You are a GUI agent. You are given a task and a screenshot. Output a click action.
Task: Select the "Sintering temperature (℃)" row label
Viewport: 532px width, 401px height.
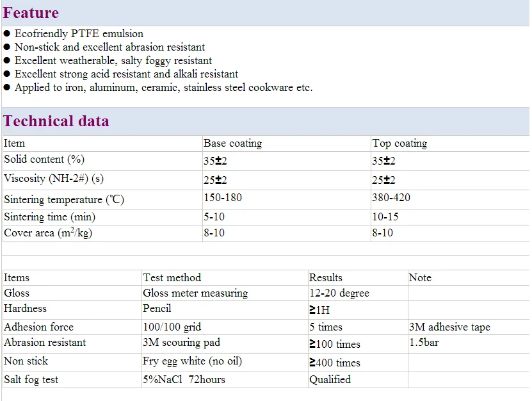pos(64,199)
